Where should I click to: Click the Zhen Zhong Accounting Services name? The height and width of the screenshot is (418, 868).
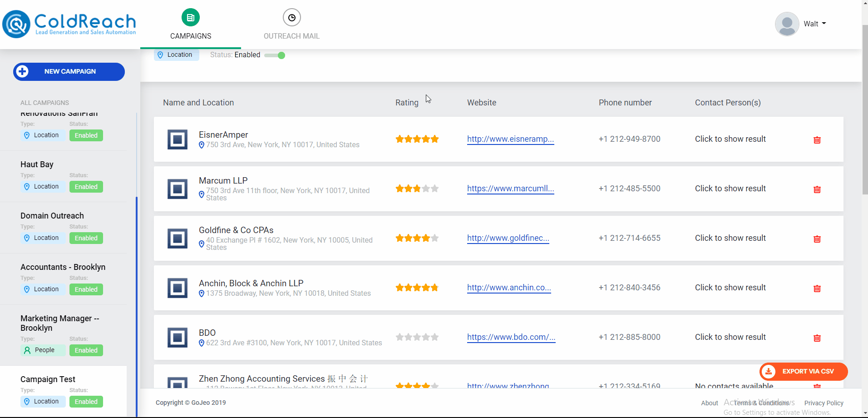[x=283, y=378]
